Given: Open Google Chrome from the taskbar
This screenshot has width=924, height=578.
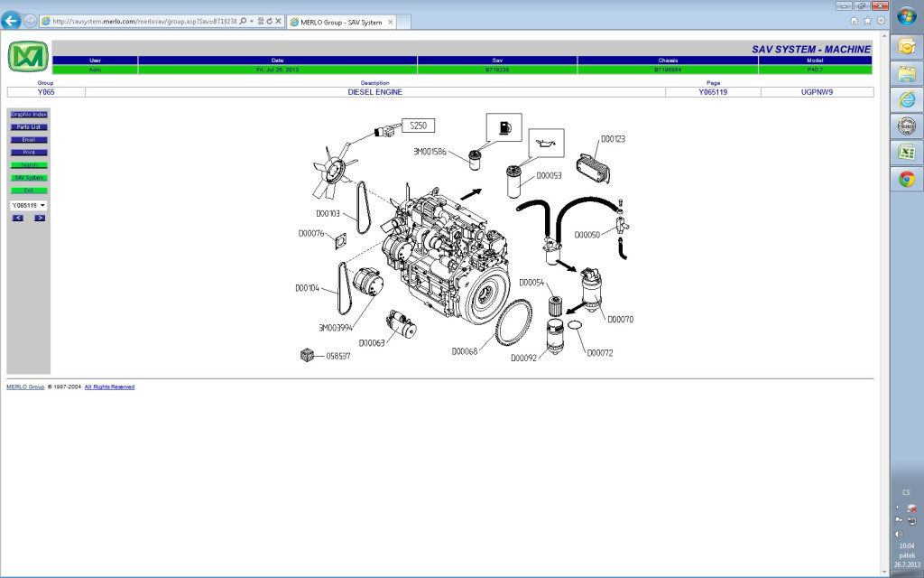Looking at the screenshot, I should tap(907, 179).
